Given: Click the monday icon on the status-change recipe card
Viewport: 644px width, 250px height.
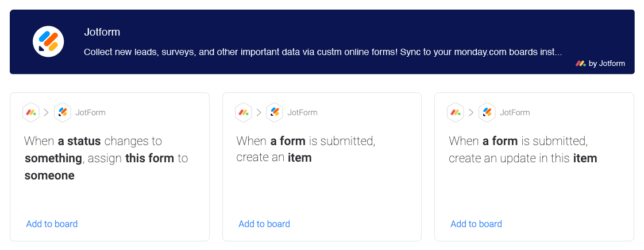Looking at the screenshot, I should (x=31, y=112).
